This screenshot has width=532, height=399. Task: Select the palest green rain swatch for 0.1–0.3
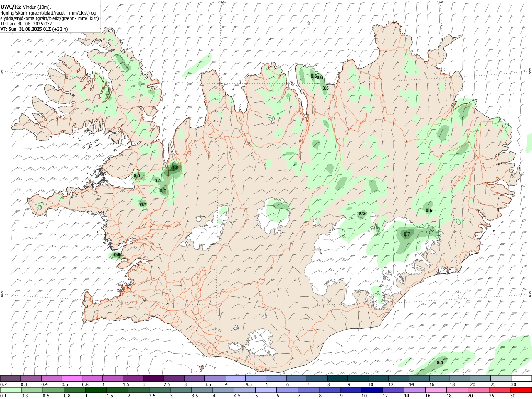11,390
